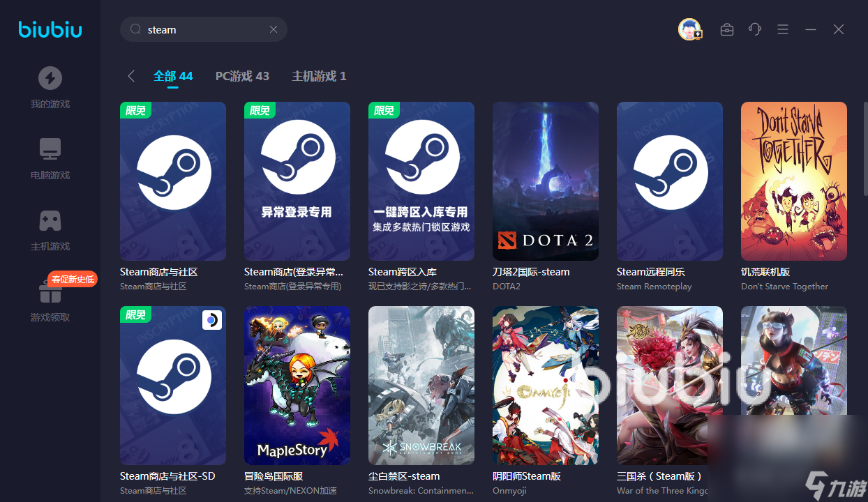Click Don't Starve Together subtitle text
Viewport: 868px width, 502px height.
pos(785,287)
